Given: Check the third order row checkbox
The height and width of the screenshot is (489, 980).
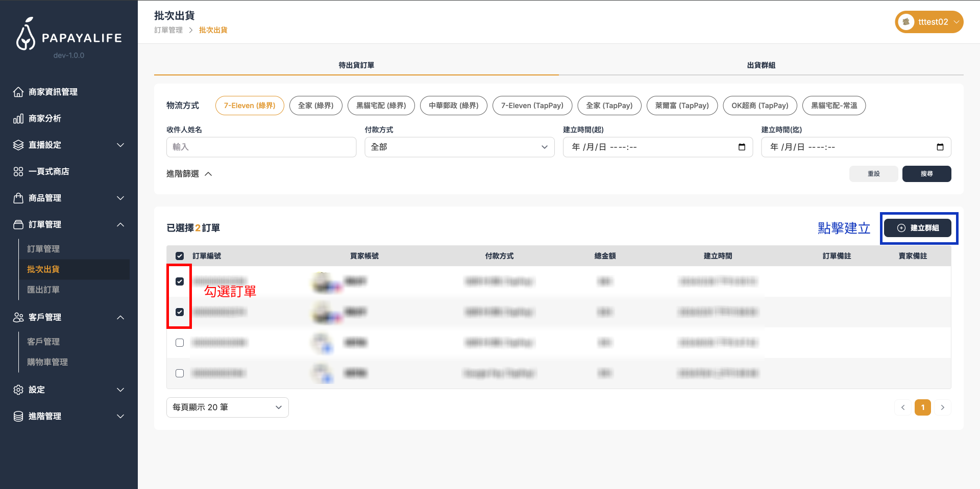Looking at the screenshot, I should (x=180, y=343).
